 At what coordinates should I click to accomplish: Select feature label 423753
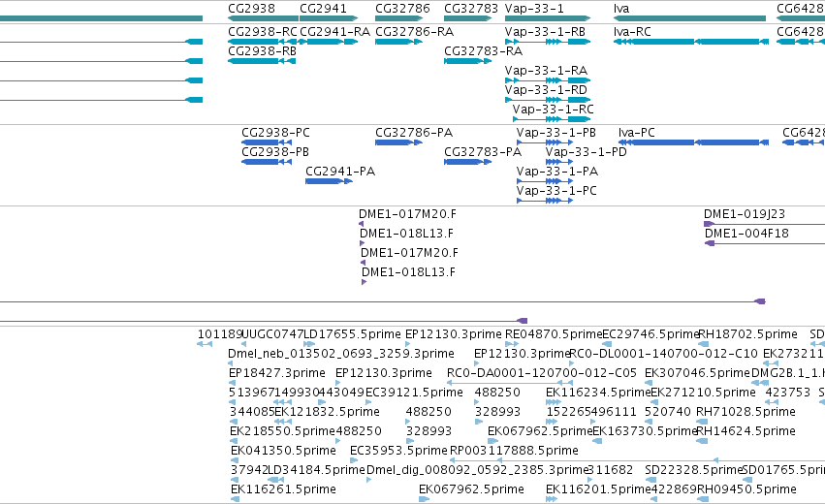click(787, 393)
